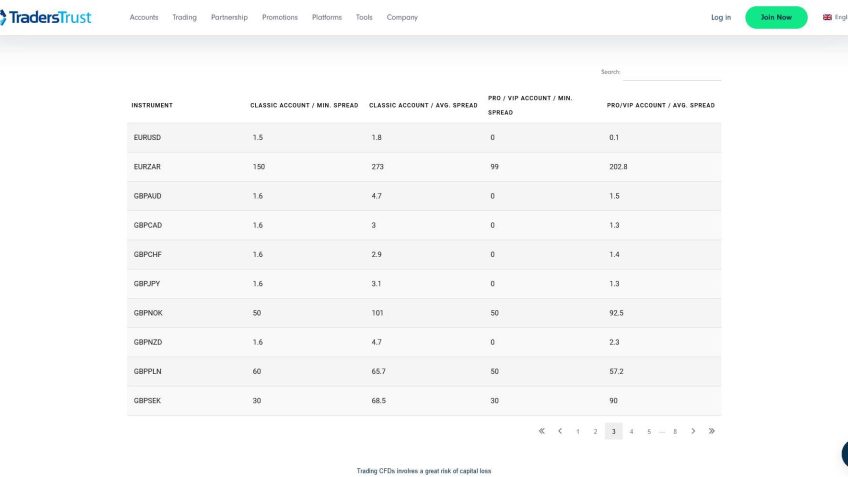Click the UK flag language icon
The width and height of the screenshot is (848, 477).
pos(827,17)
